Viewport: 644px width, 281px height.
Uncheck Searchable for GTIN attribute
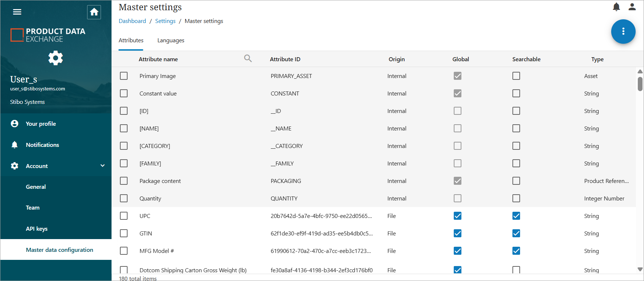[x=516, y=233]
